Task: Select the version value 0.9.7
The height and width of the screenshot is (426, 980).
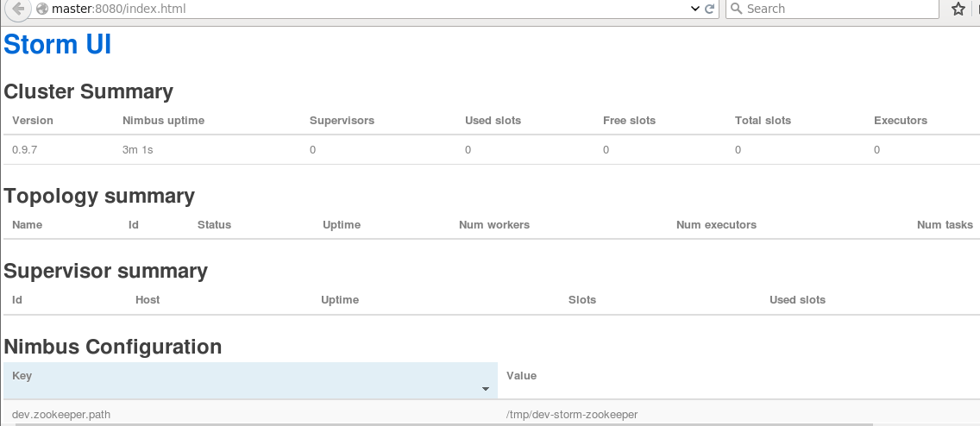Action: click(24, 150)
